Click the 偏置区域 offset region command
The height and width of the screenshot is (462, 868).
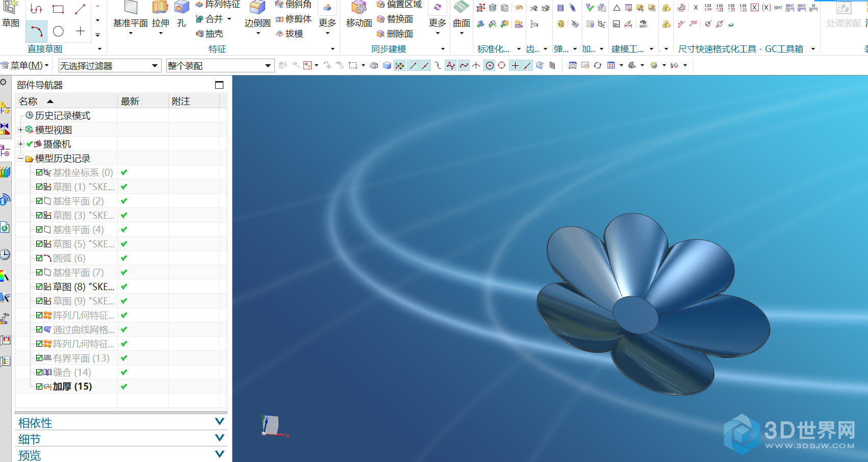click(x=399, y=5)
